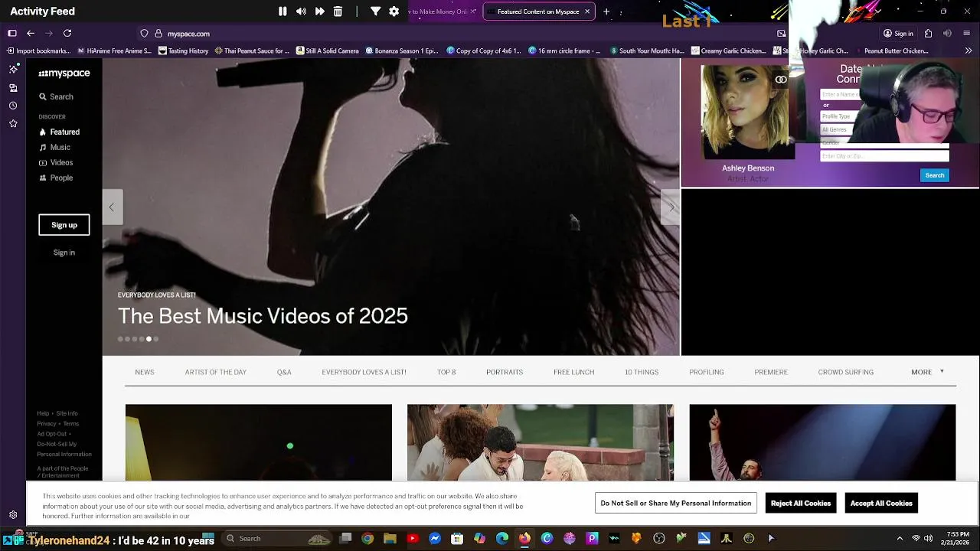This screenshot has width=980, height=551.
Task: Open the shield tracking protection icon
Action: 144,34
